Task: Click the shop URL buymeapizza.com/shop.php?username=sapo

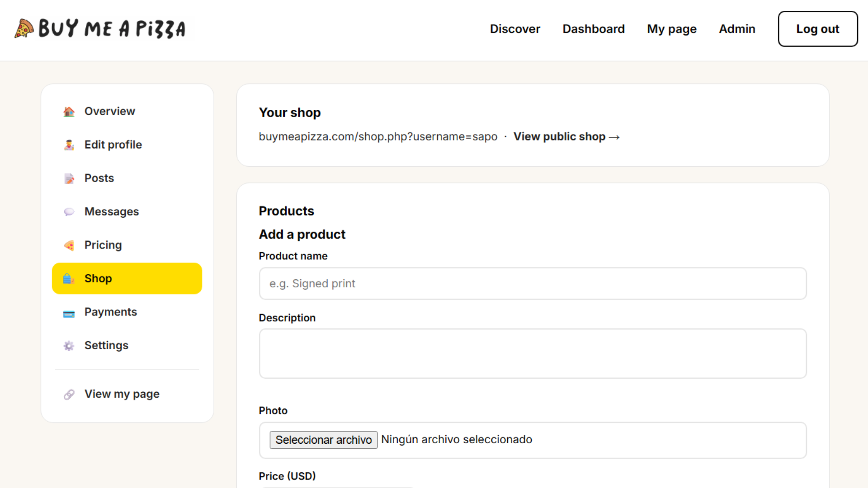Action: (x=378, y=136)
